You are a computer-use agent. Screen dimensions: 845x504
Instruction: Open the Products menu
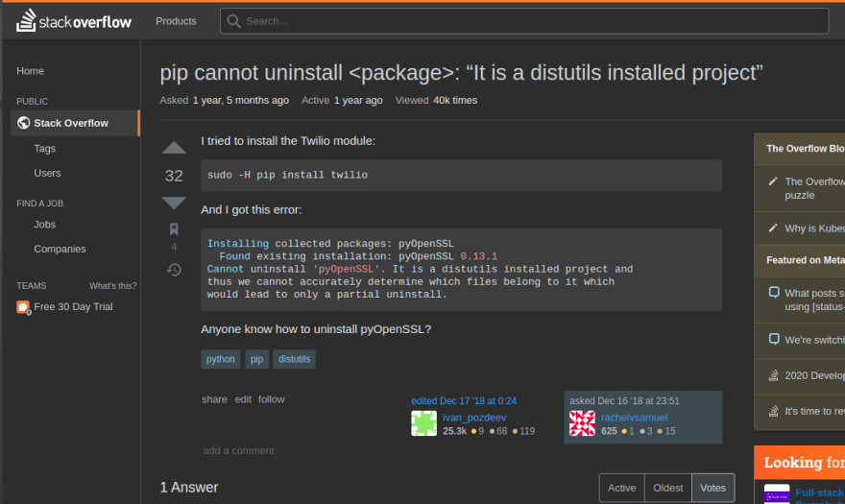click(x=177, y=21)
